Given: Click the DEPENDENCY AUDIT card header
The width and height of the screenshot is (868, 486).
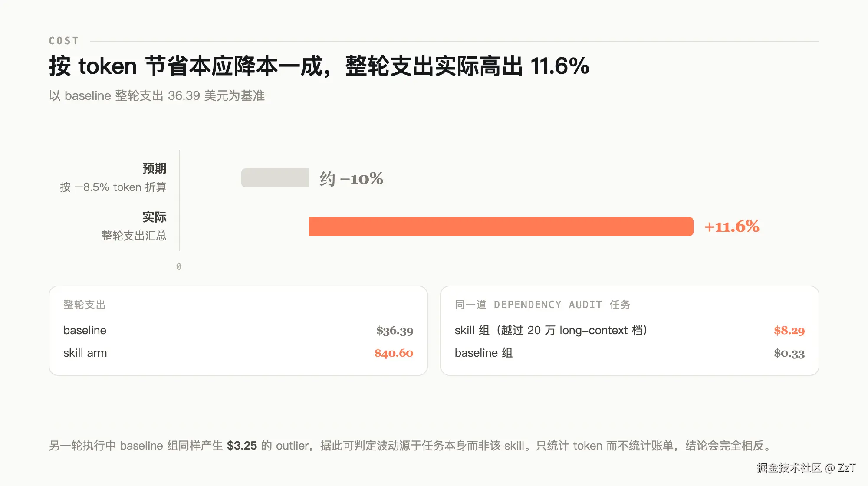Looking at the screenshot, I should click(542, 305).
